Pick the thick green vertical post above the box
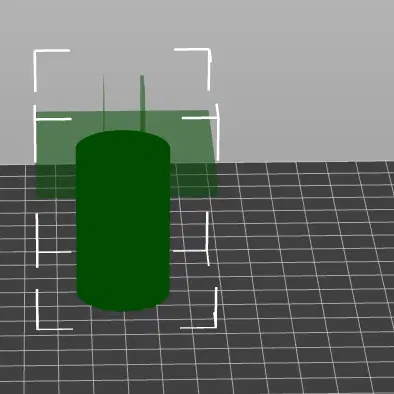This screenshot has height=394, width=394. point(142,103)
